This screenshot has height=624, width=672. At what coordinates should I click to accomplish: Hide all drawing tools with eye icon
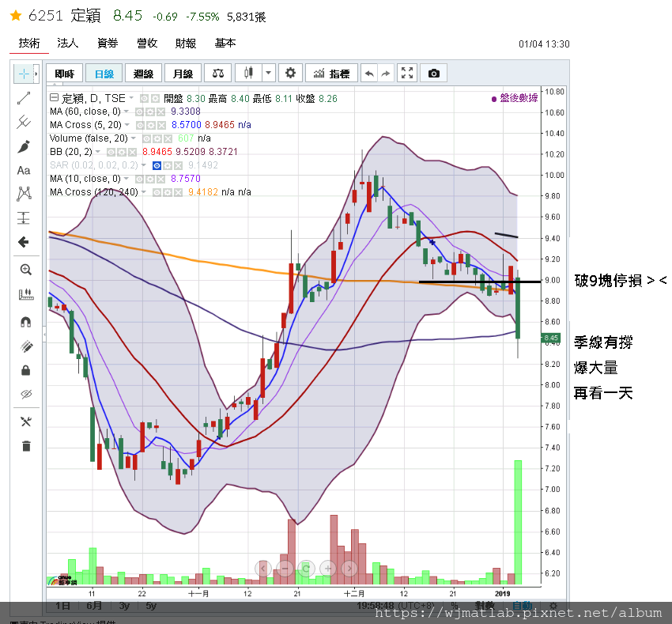(26, 394)
